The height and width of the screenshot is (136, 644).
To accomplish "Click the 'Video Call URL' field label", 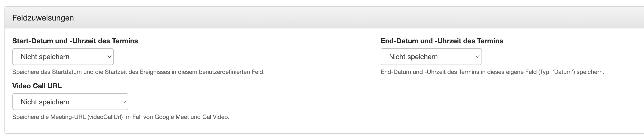I will pyautogui.click(x=37, y=86).
